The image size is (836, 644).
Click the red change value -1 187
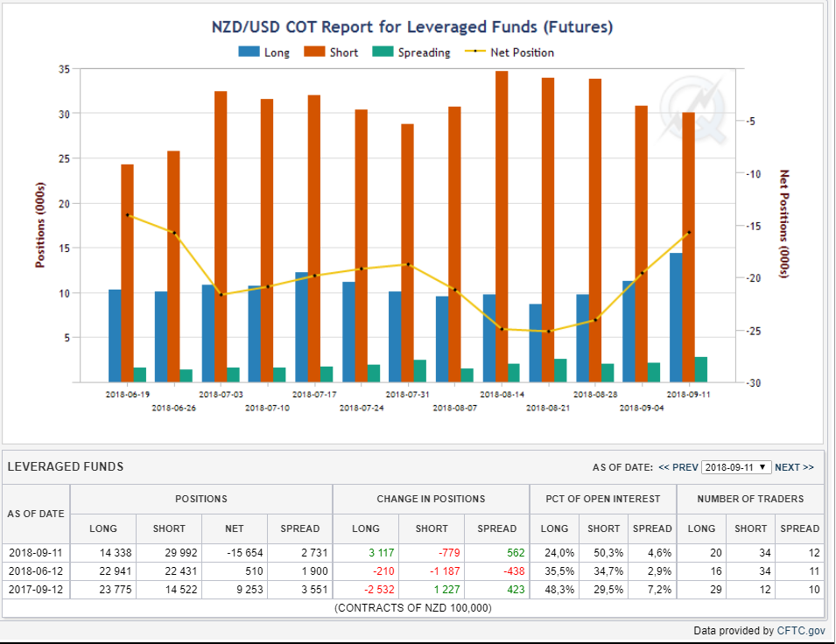click(445, 571)
